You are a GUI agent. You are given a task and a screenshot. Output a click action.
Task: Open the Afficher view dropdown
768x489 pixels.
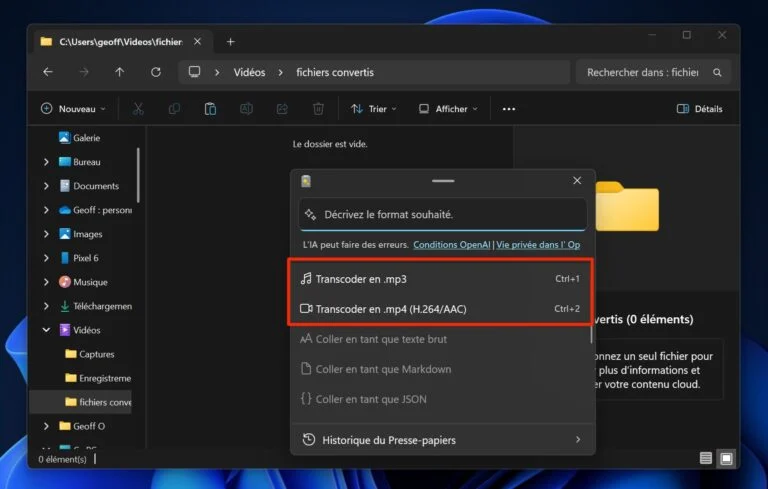[447, 109]
